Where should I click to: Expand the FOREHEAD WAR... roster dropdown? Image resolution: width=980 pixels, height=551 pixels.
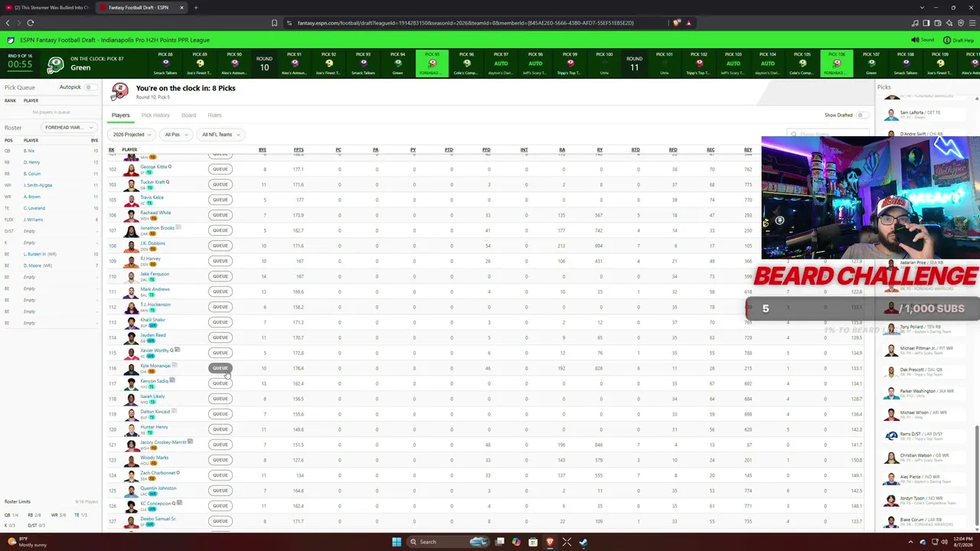pos(69,127)
